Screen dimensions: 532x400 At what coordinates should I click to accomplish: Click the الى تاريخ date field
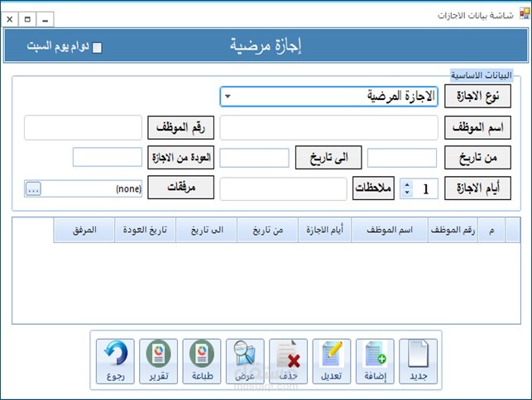click(x=255, y=158)
